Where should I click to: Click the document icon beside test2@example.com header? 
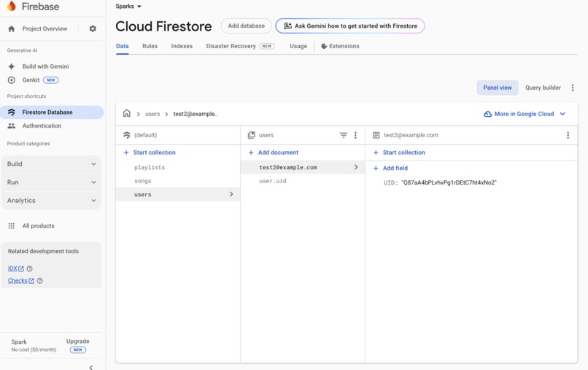point(376,135)
